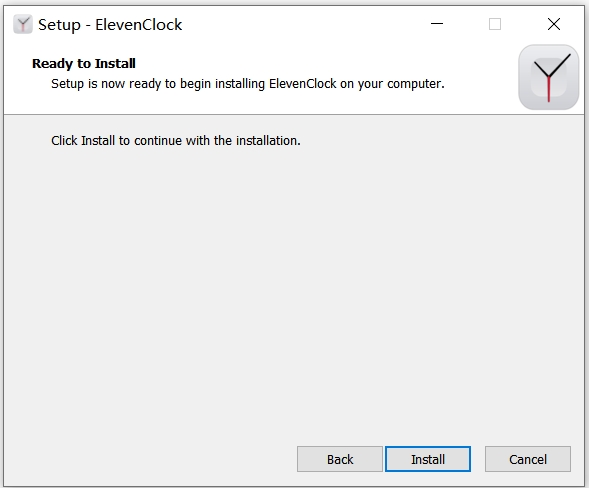Click the 'Ready to Install' heading
The height and width of the screenshot is (488, 589).
coord(84,63)
